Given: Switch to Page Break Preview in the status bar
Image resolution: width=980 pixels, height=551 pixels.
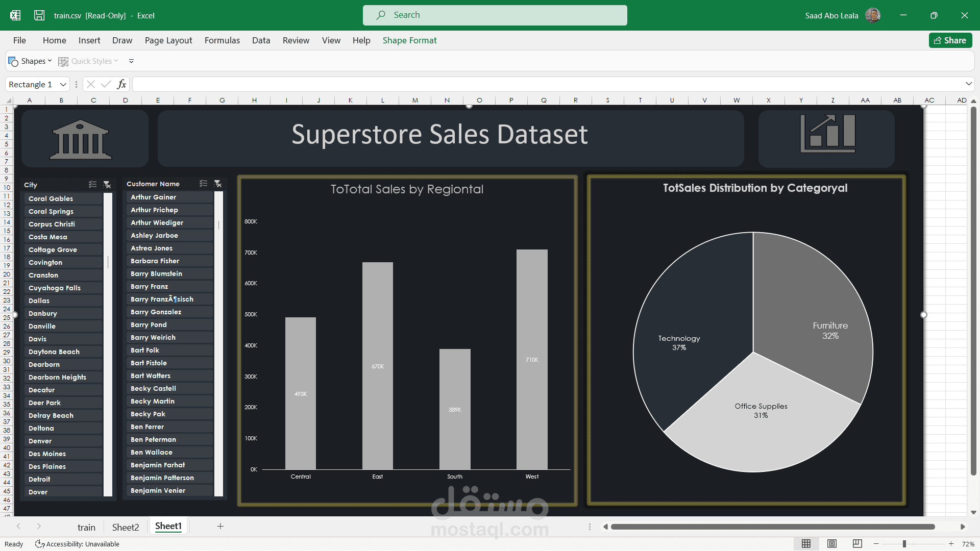Looking at the screenshot, I should pos(858,543).
